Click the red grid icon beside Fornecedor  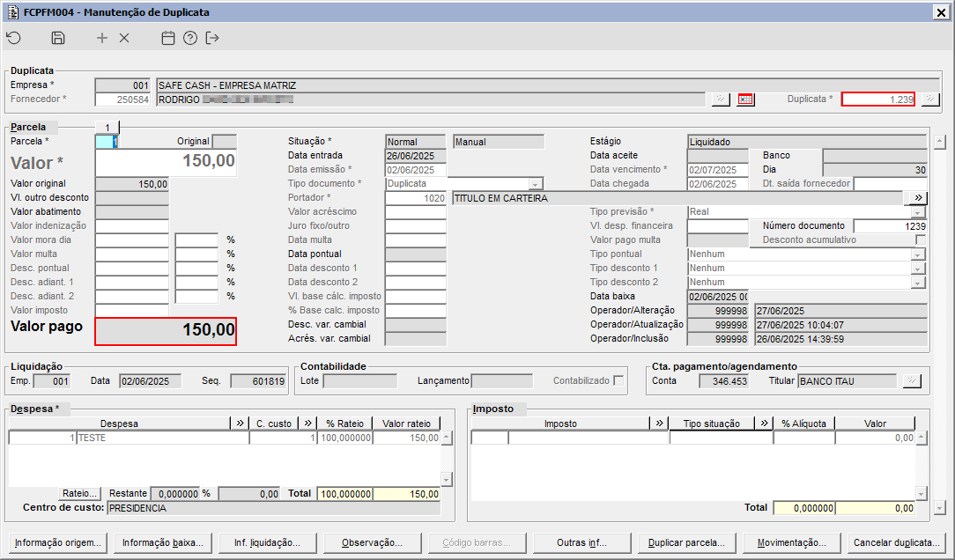(x=746, y=99)
